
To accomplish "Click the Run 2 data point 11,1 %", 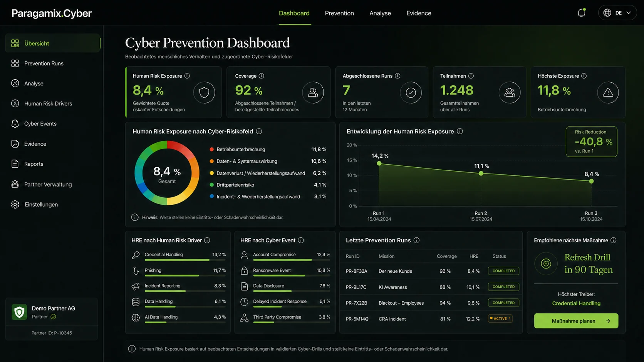I will (481, 173).
